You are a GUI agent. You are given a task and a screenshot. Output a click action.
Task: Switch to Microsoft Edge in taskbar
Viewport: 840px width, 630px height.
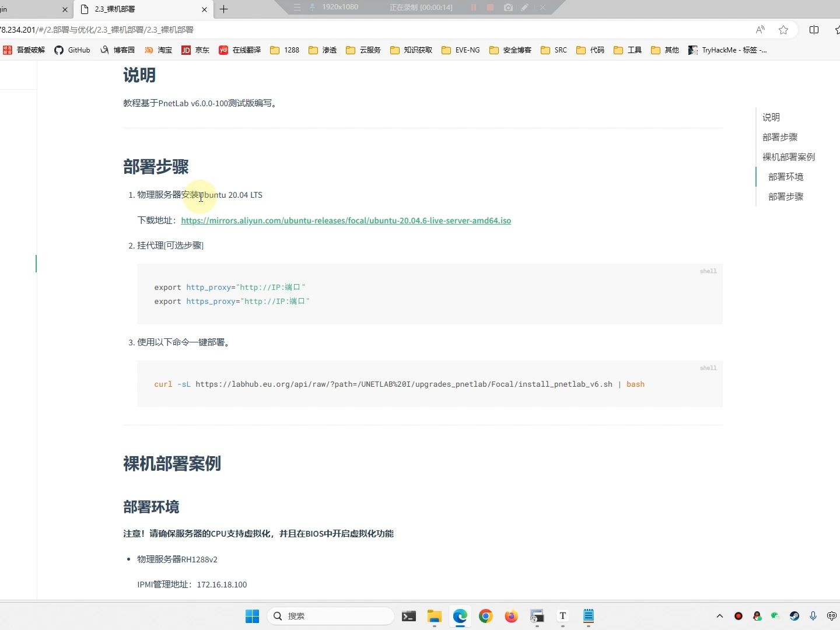point(460,616)
